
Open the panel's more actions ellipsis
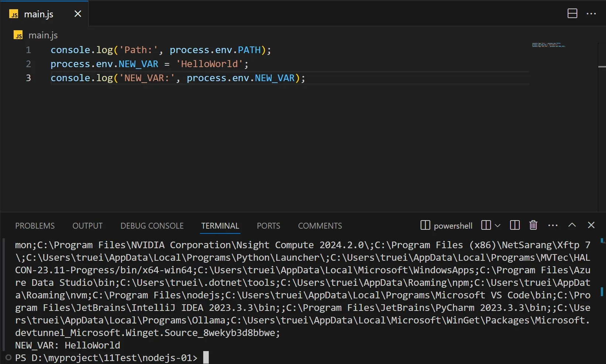point(553,225)
